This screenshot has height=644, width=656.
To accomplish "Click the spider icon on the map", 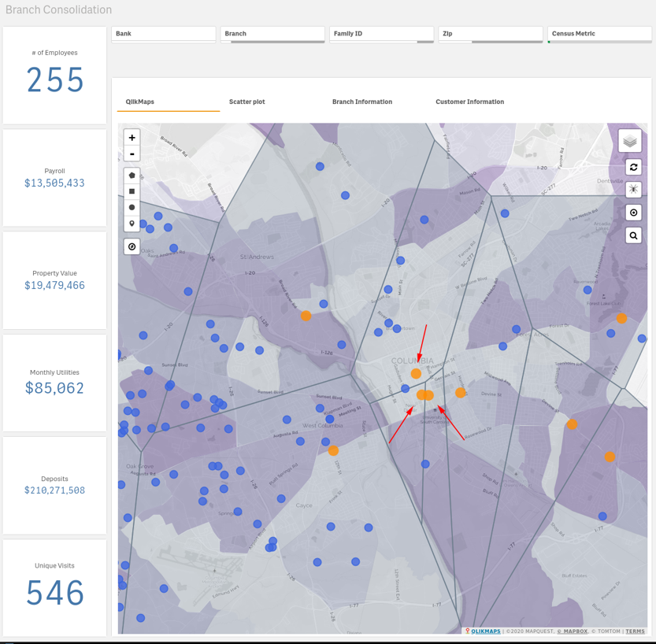I will (633, 190).
